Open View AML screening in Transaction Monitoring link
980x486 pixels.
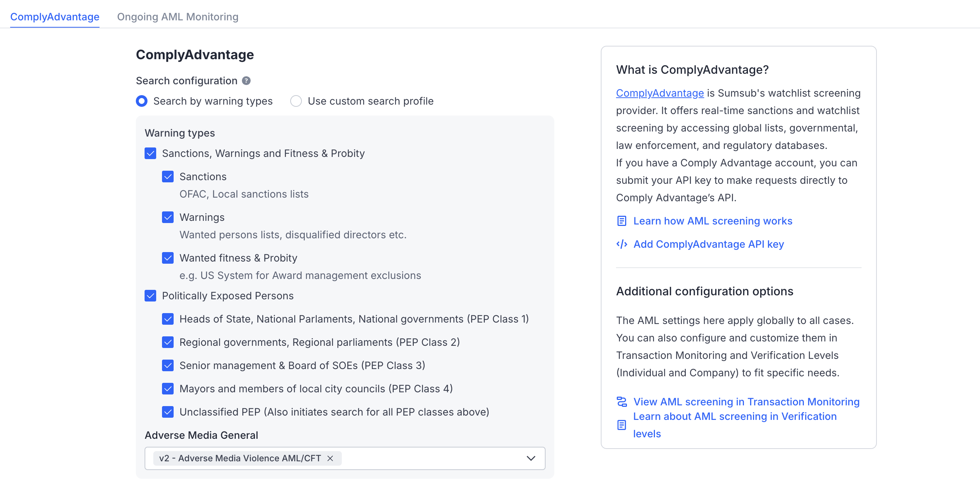click(746, 402)
